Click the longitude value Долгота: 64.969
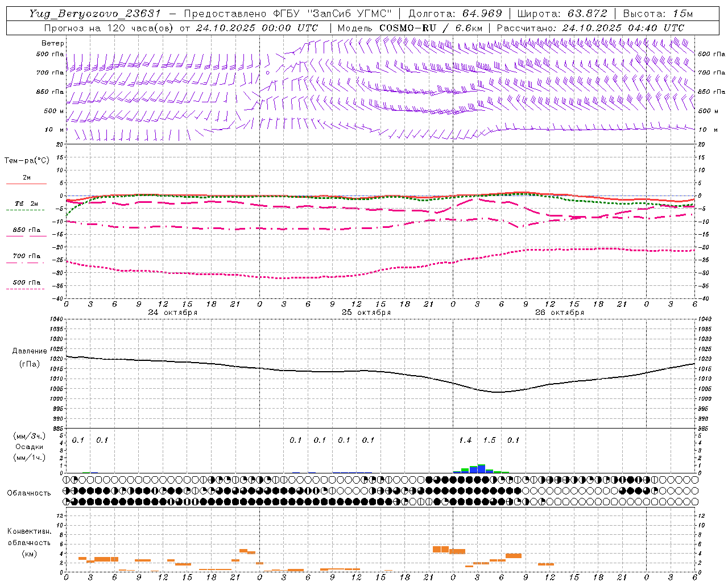The width and height of the screenshot is (728, 582). [455, 14]
